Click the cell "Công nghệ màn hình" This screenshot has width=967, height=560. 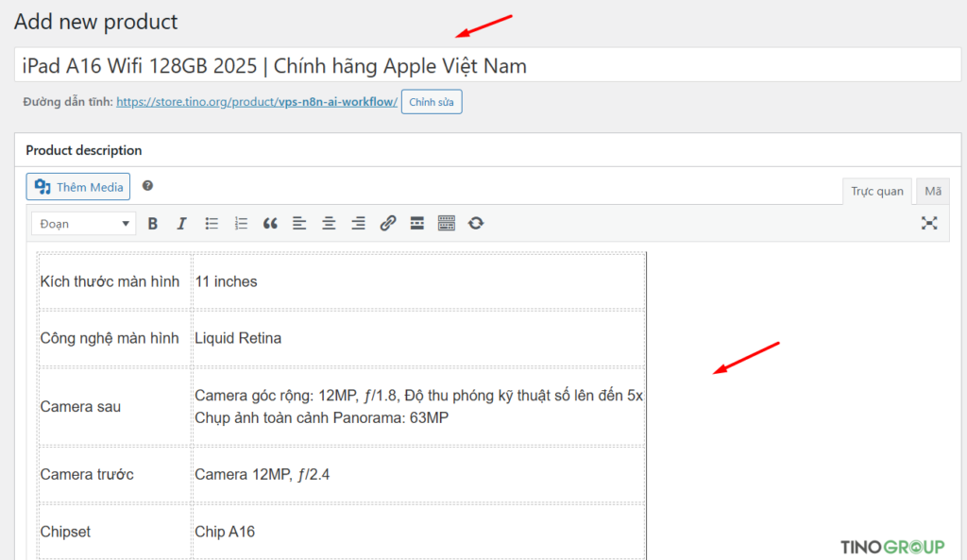[x=114, y=338]
